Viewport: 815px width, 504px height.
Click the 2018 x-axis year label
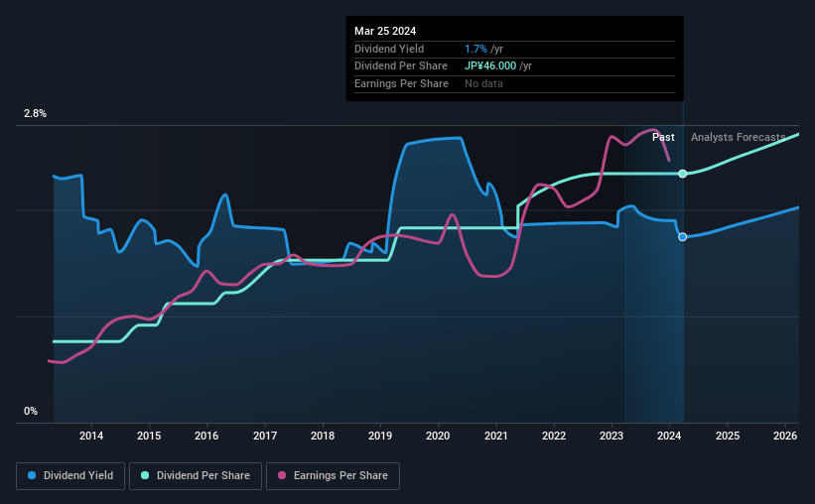pos(323,436)
